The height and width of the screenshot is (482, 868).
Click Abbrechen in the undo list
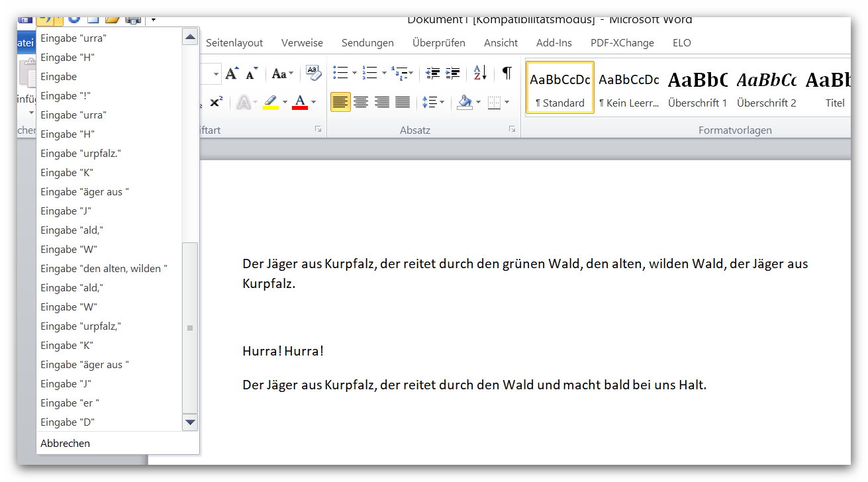click(118, 443)
